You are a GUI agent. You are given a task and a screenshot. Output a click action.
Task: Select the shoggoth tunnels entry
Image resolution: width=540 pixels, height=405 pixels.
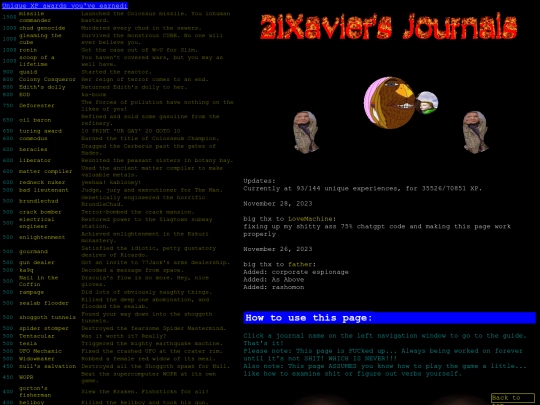(x=47, y=317)
